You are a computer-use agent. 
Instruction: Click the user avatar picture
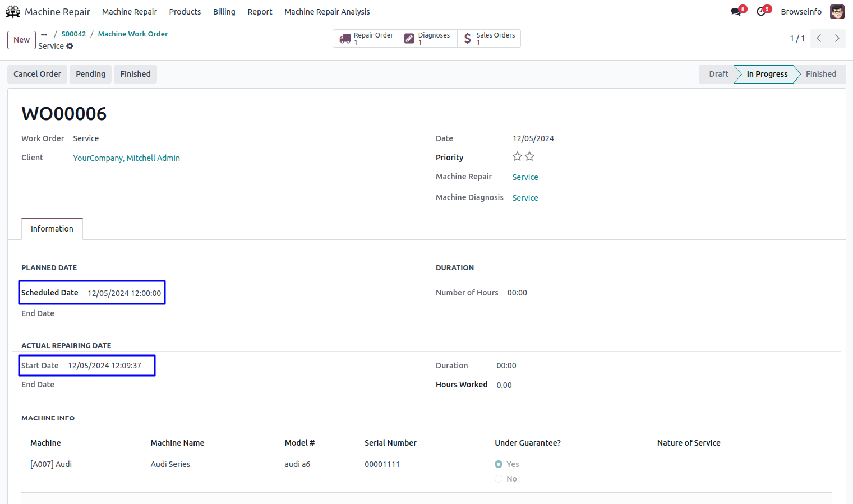pos(837,12)
